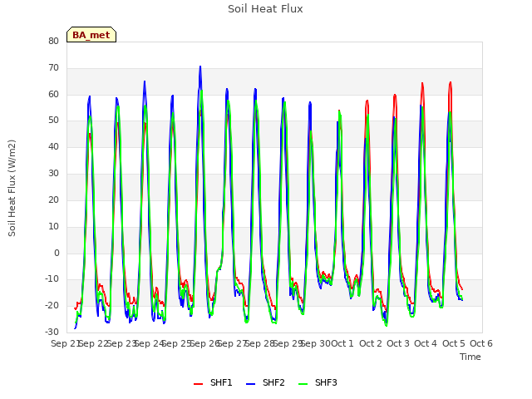Click the Soil Heat Flux chart title
The width and height of the screenshot is (532, 399).
(265, 9)
